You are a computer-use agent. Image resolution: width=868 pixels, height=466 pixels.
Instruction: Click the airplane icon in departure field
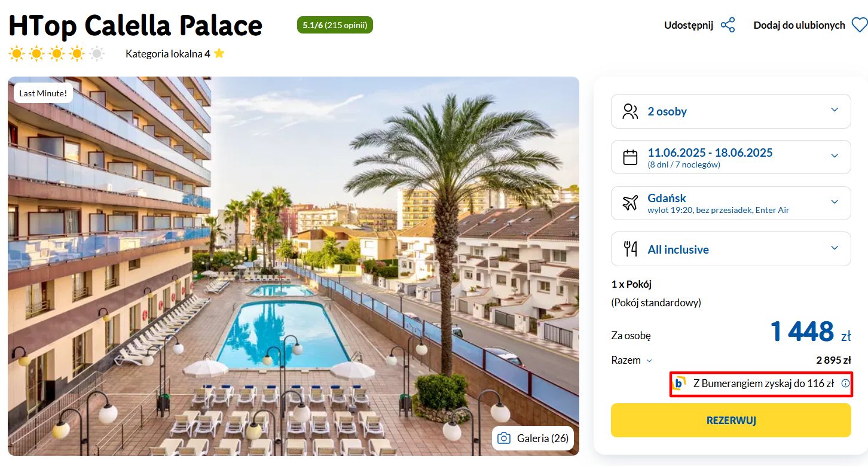point(630,203)
